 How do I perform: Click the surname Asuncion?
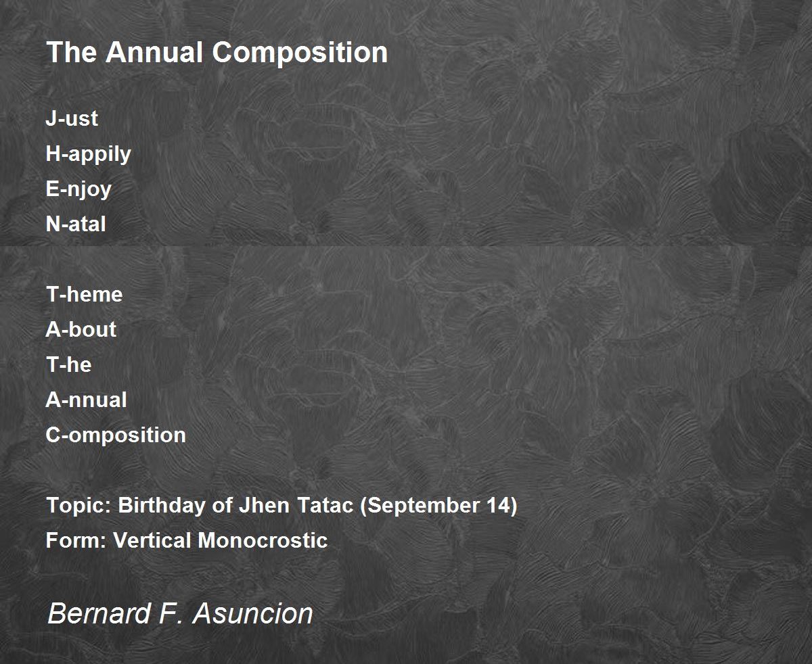coord(253,614)
